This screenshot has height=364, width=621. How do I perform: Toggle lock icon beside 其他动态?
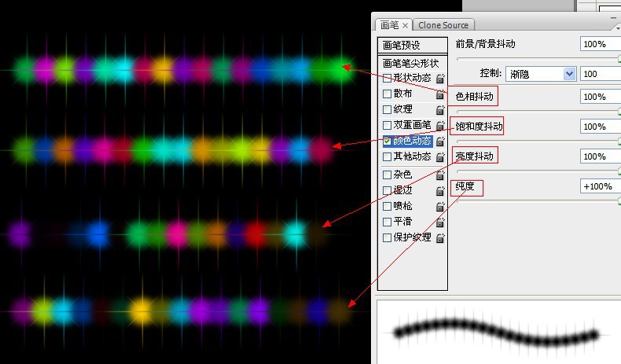point(440,157)
